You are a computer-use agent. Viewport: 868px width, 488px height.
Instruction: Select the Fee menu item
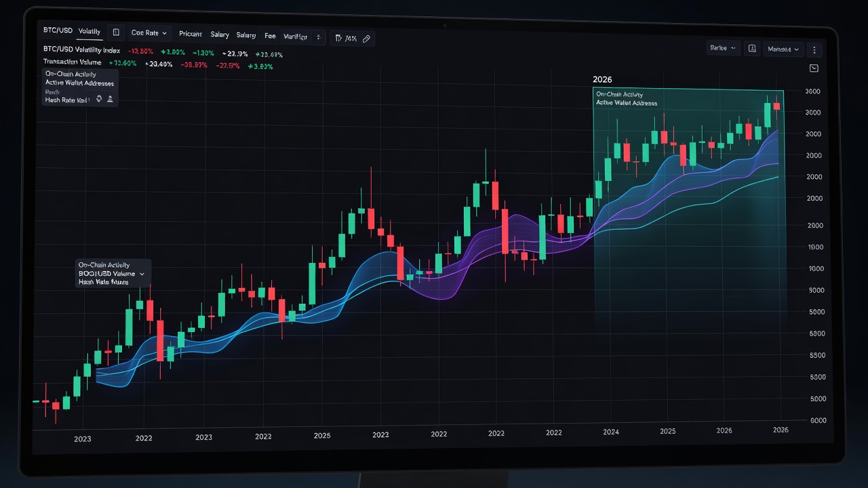[x=270, y=35]
